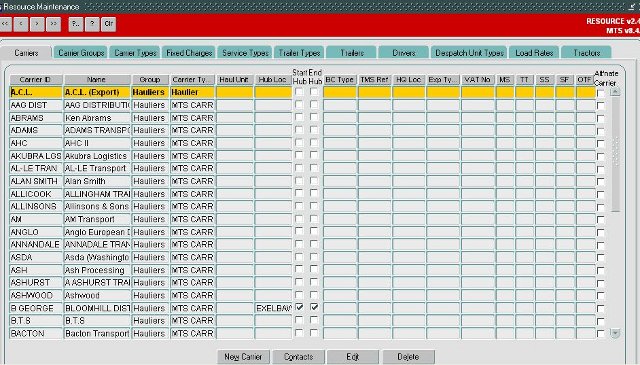Check Start Hub box for ABRAMS row
This screenshot has width=640, height=365.
coord(299,117)
